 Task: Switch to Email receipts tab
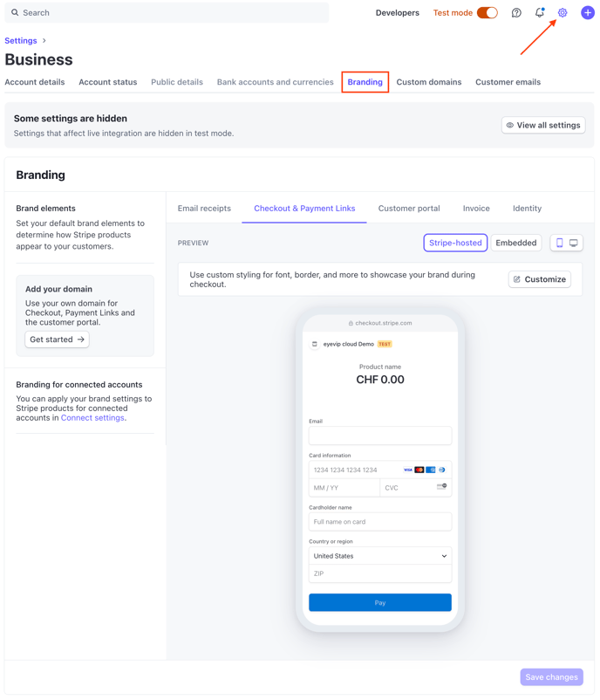coord(204,209)
